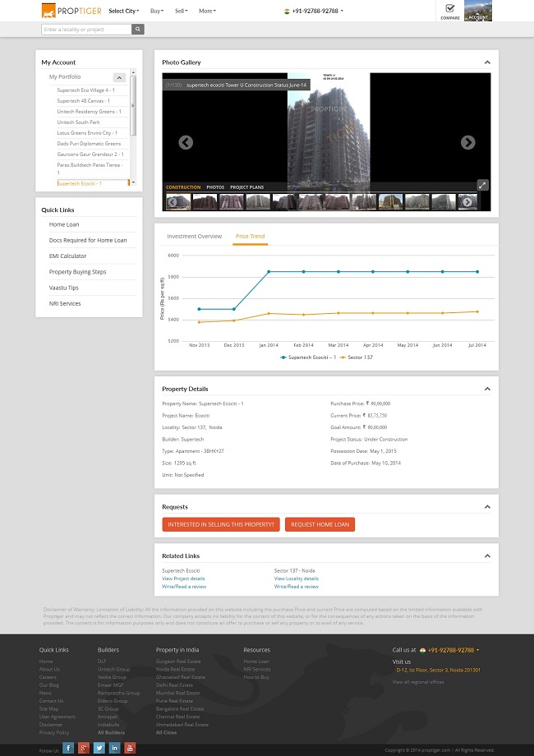Switch gallery to the Project Plans tab
This screenshot has width=534, height=756.
click(246, 187)
